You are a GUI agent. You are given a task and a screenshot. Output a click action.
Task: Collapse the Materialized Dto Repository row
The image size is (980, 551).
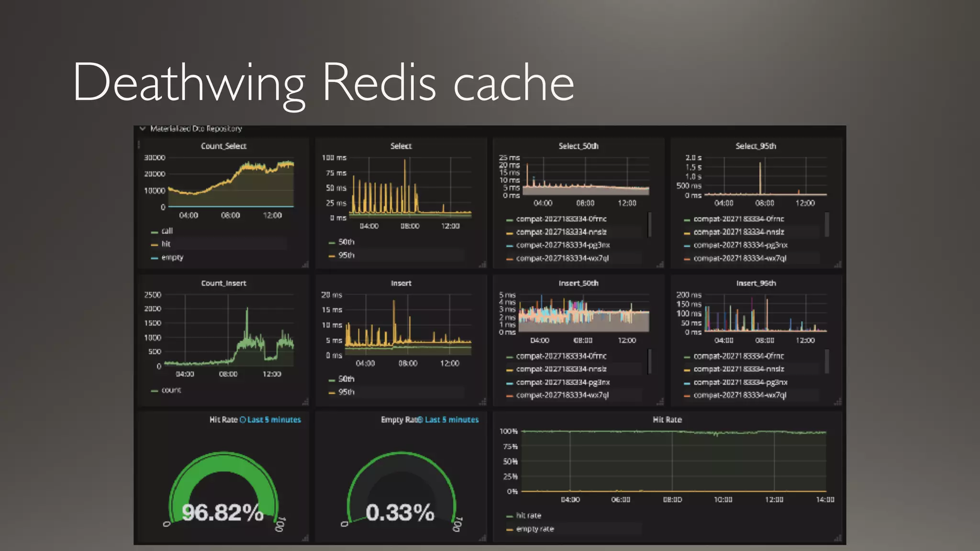click(x=143, y=129)
